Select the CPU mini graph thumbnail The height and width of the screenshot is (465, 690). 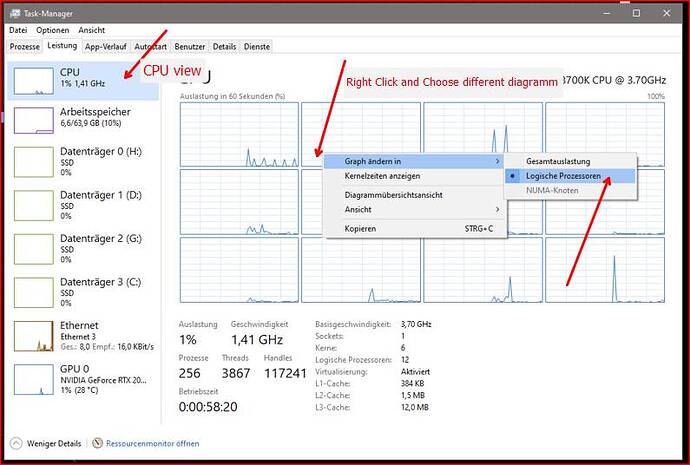pos(33,81)
